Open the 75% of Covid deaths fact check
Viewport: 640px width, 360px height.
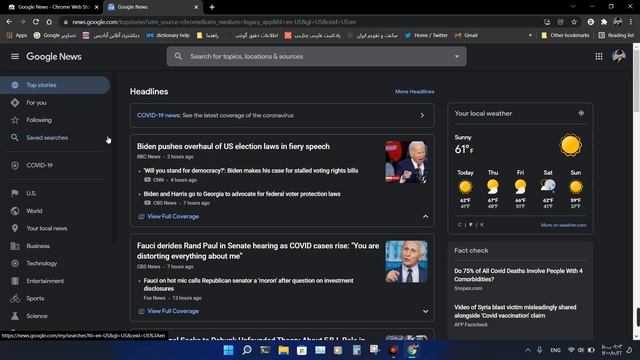(x=518, y=275)
